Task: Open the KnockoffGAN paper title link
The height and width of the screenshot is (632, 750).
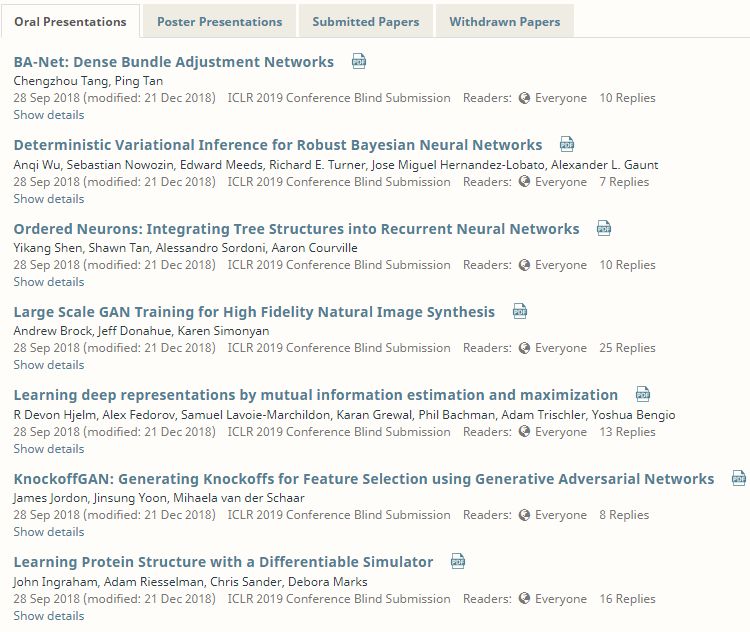Action: pyautogui.click(x=364, y=479)
